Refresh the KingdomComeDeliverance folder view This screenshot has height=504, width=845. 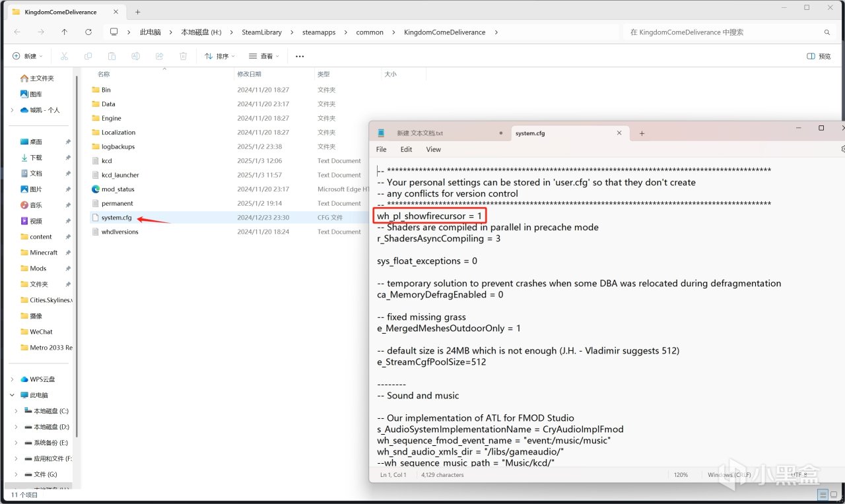(x=88, y=32)
